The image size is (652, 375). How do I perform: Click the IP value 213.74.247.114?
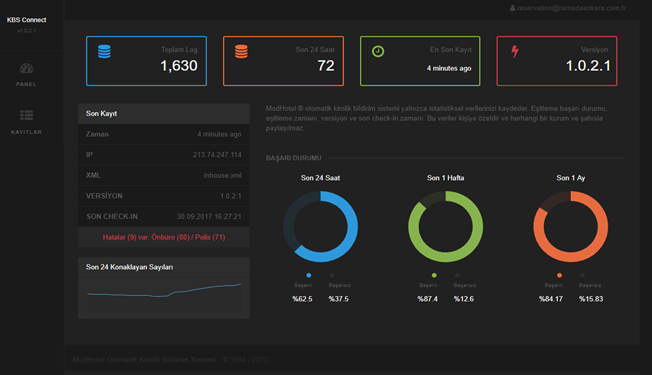point(217,155)
